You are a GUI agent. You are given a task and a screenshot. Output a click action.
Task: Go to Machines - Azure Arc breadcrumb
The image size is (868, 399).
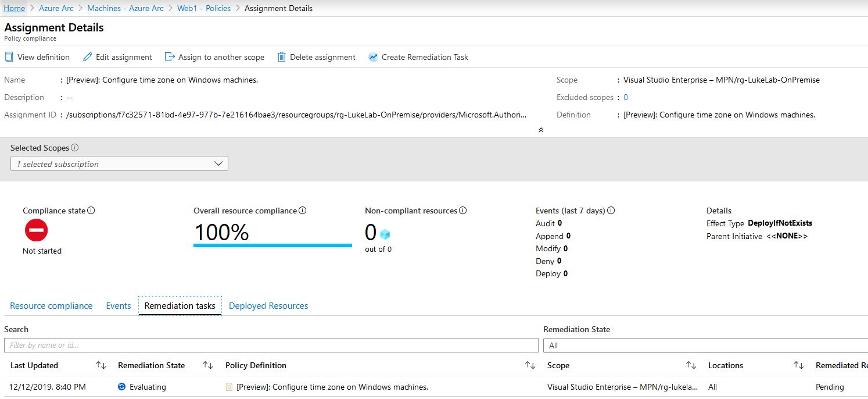[x=125, y=8]
